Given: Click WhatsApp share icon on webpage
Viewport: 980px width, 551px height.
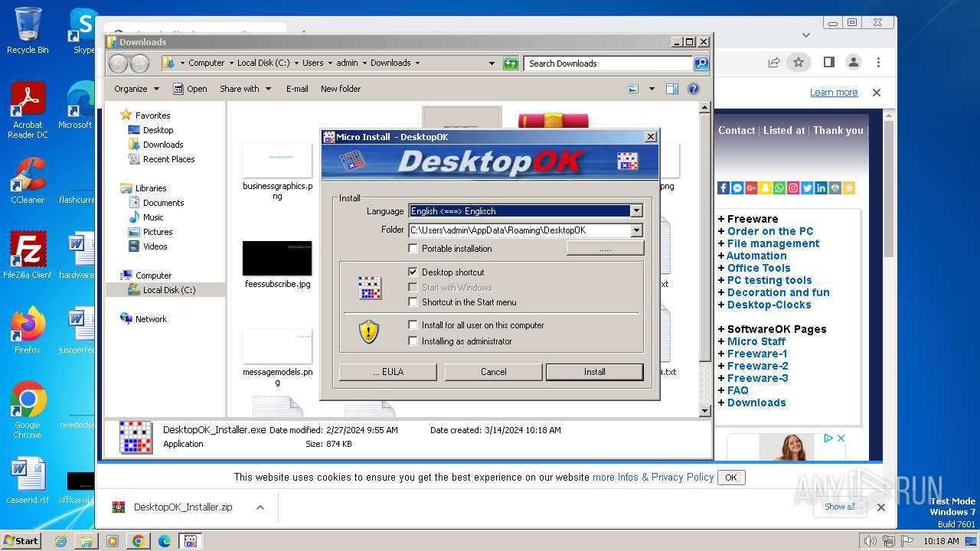Looking at the screenshot, I should (779, 188).
